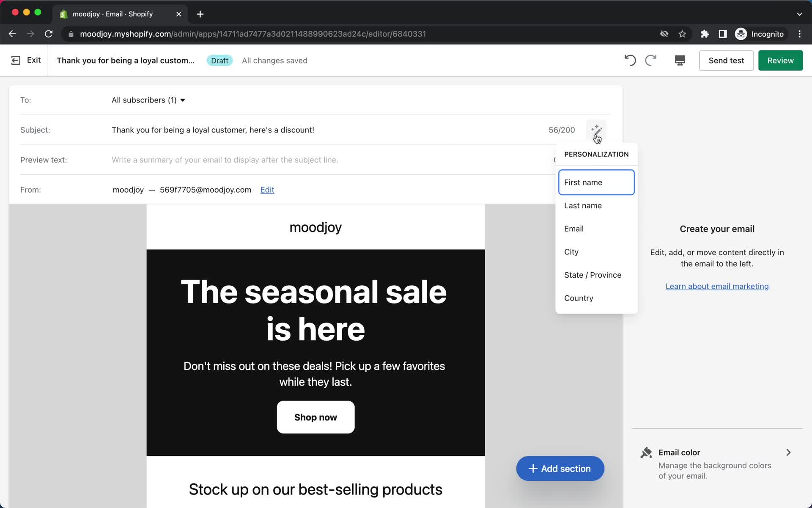Click the AI subject line suggestions icon
Screen dimensions: 812x508
click(596, 130)
